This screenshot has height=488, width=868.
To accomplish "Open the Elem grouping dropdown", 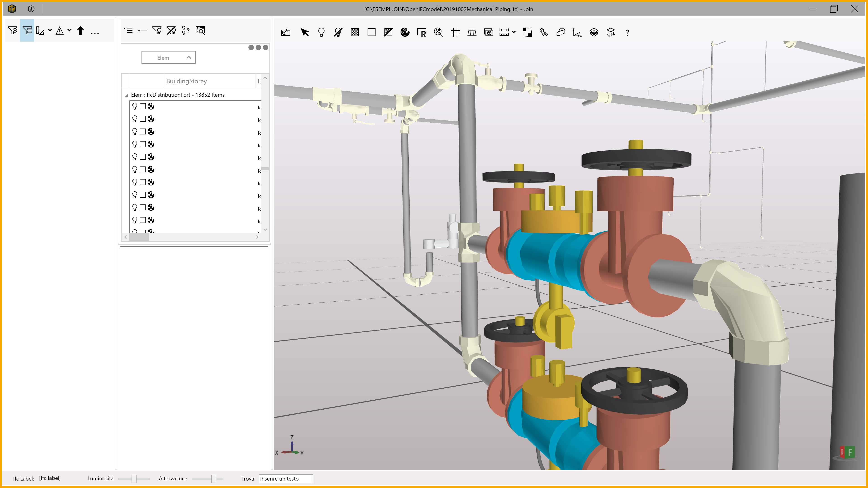I will (x=168, y=58).
